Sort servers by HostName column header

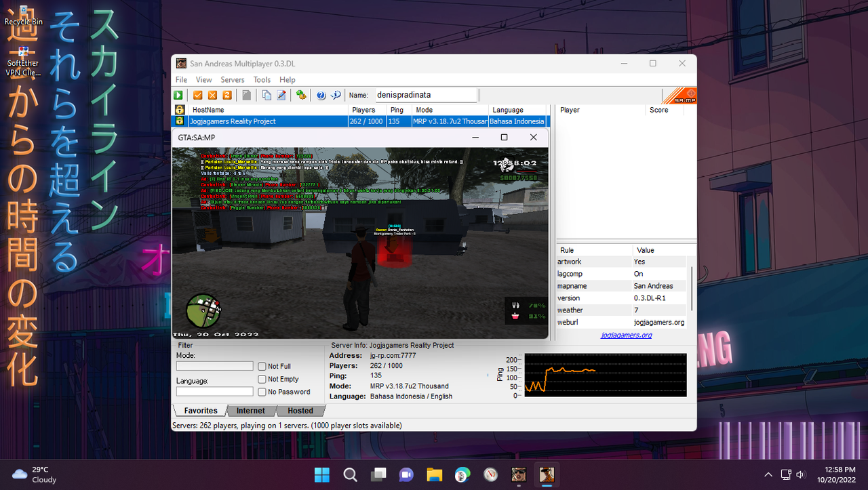click(269, 110)
